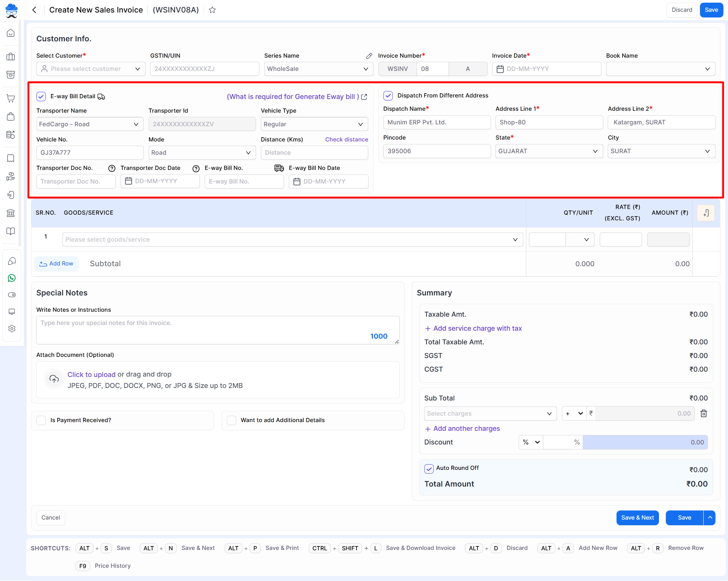The image size is (728, 581).
Task: Uncheck Dispatch From Different Address
Action: tap(388, 96)
